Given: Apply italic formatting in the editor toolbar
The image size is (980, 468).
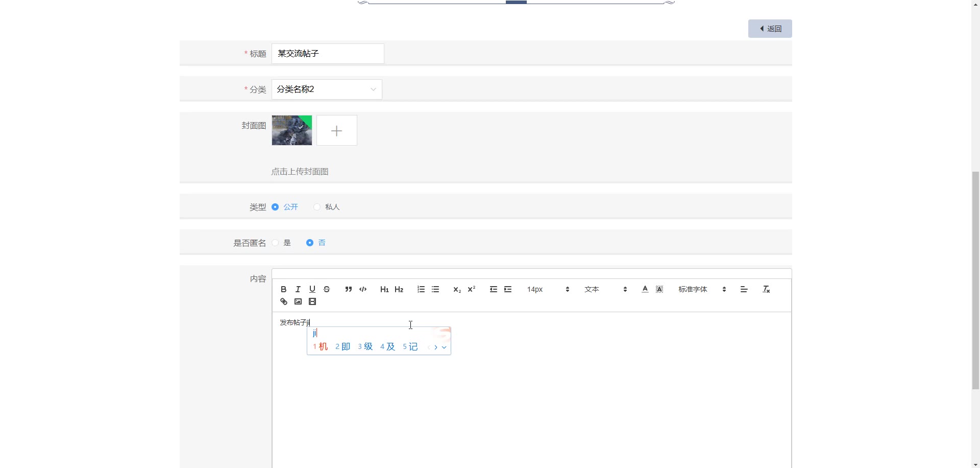Looking at the screenshot, I should 298,289.
